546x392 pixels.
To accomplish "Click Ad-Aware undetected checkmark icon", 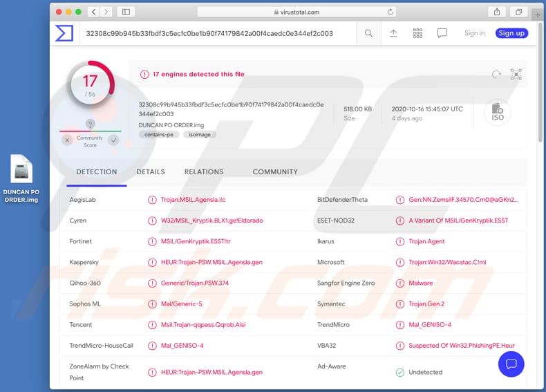I will (x=400, y=373).
